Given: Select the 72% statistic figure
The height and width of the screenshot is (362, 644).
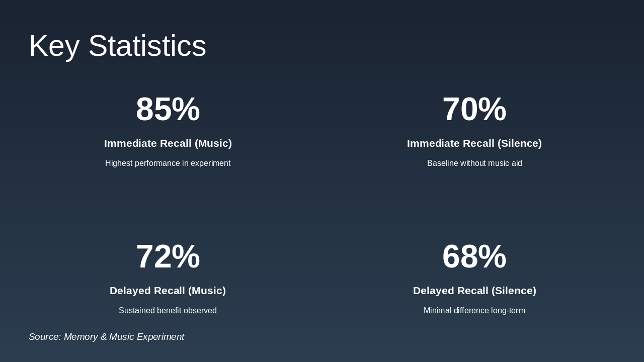Looking at the screenshot, I should point(168,256).
